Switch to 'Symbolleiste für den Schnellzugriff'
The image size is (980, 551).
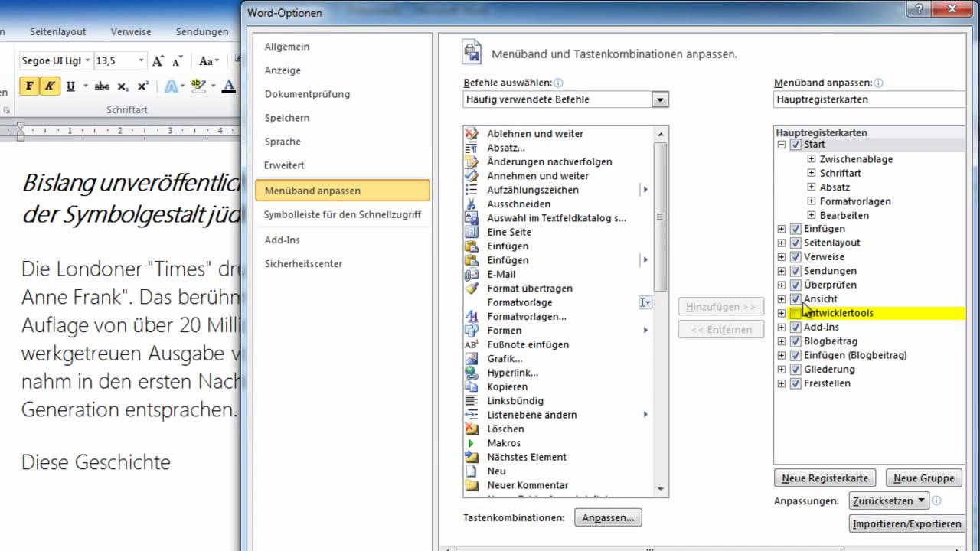click(x=342, y=214)
